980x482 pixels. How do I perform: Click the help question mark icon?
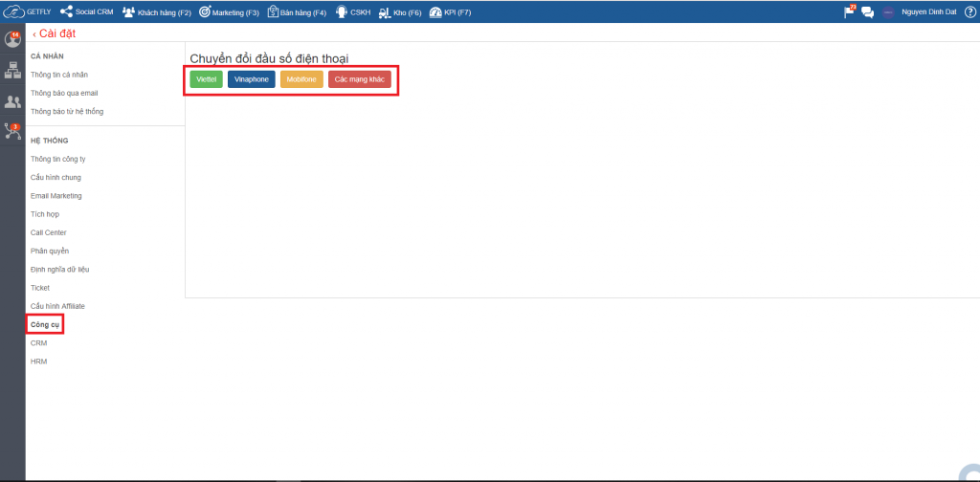coord(969,11)
